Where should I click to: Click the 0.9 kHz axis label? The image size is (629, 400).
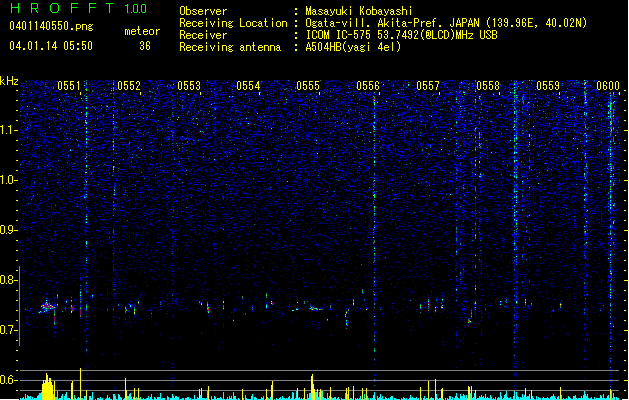(x=9, y=230)
